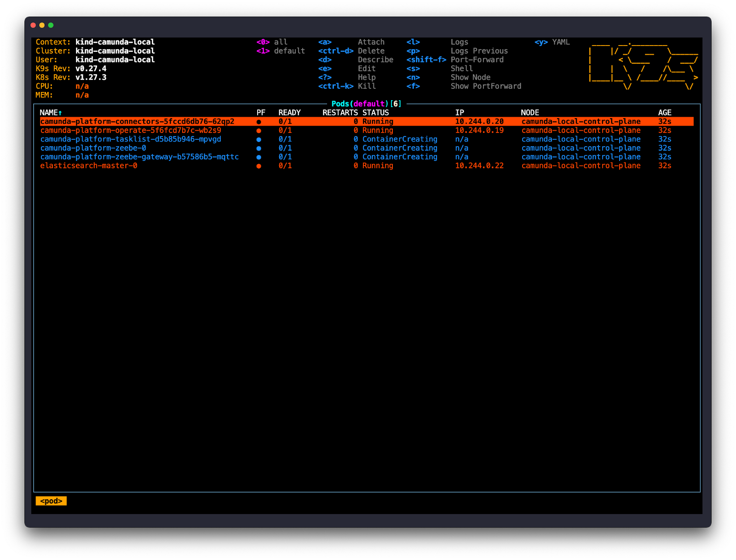Click the Pods(default)[6] table title
Viewport: 736px width, 560px height.
(367, 104)
